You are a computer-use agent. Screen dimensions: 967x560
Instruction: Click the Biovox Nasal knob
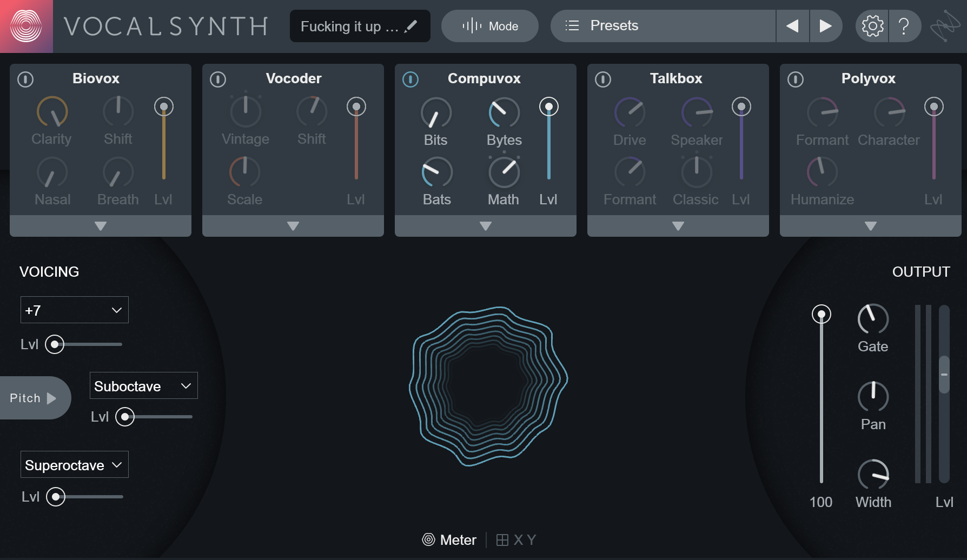pos(52,172)
